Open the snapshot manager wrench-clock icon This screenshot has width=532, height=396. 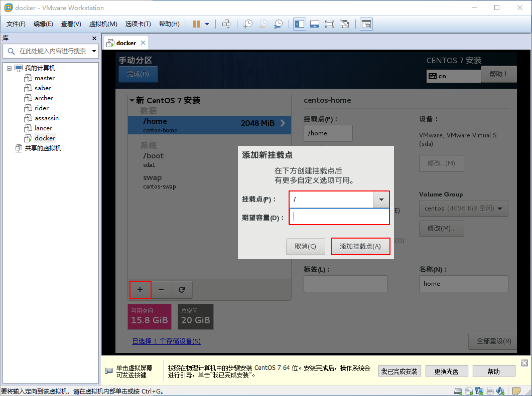click(x=278, y=24)
